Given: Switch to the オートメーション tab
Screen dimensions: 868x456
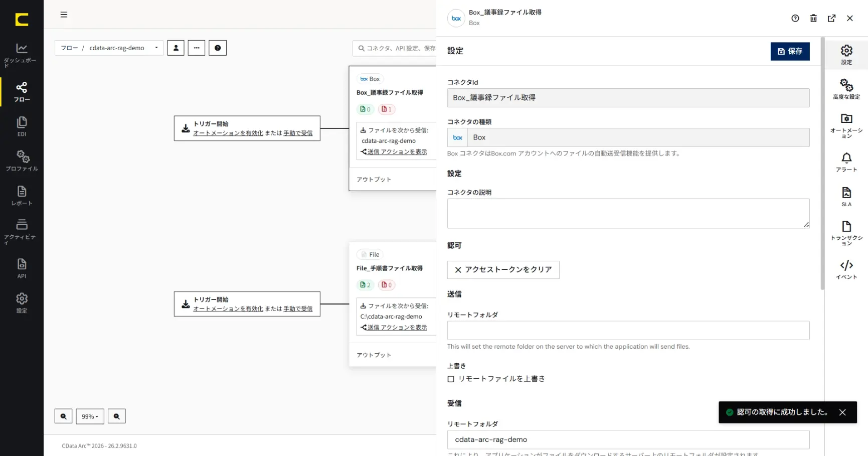Looking at the screenshot, I should tap(846, 126).
